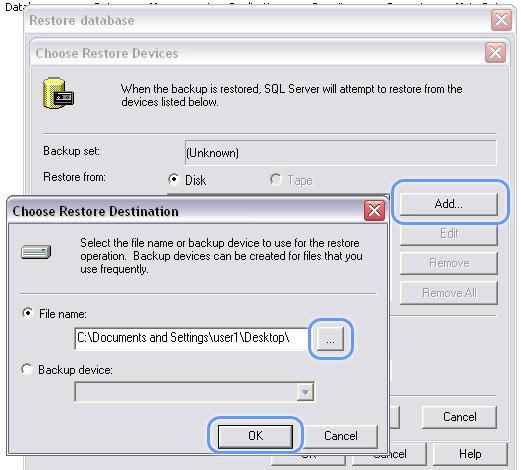Select the File name radio button
This screenshot has height=470, width=521.
click(28, 313)
